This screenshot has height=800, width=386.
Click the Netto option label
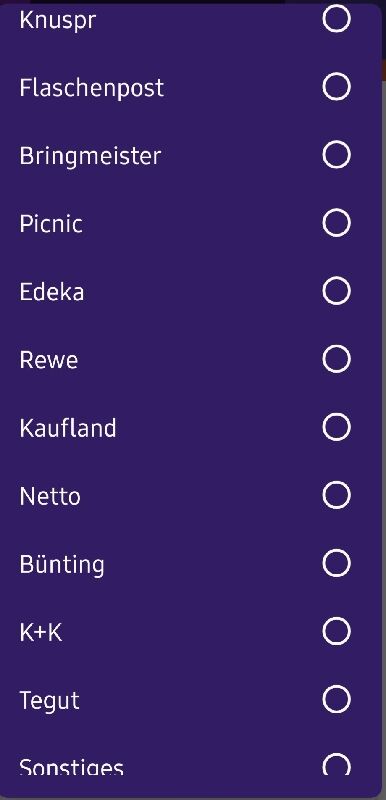pyautogui.click(x=50, y=496)
